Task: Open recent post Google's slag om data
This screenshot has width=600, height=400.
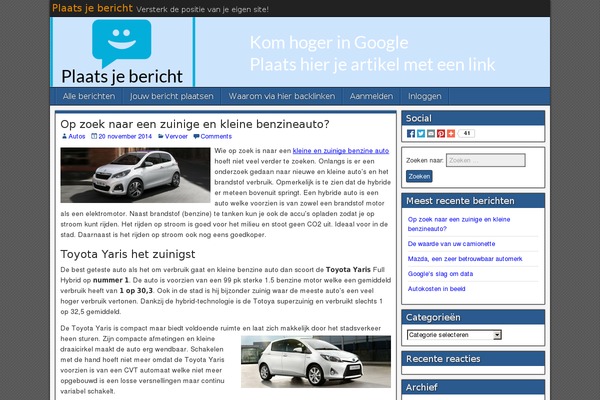Action: coord(440,274)
